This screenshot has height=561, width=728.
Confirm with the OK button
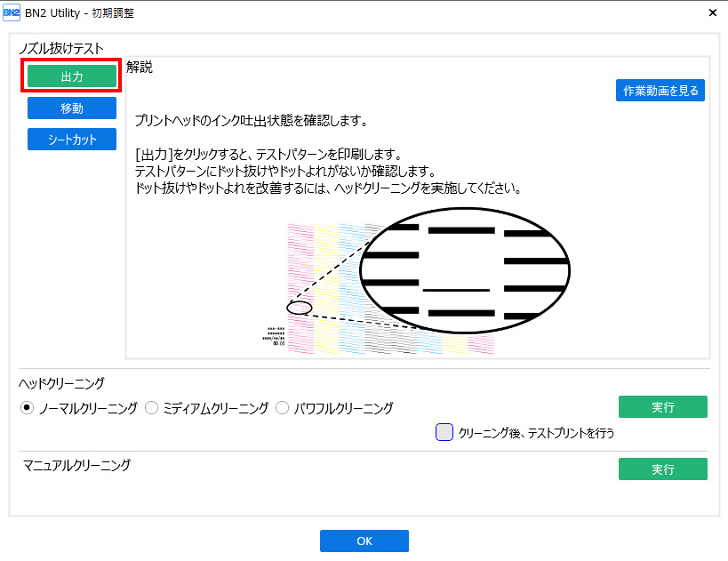click(x=364, y=541)
